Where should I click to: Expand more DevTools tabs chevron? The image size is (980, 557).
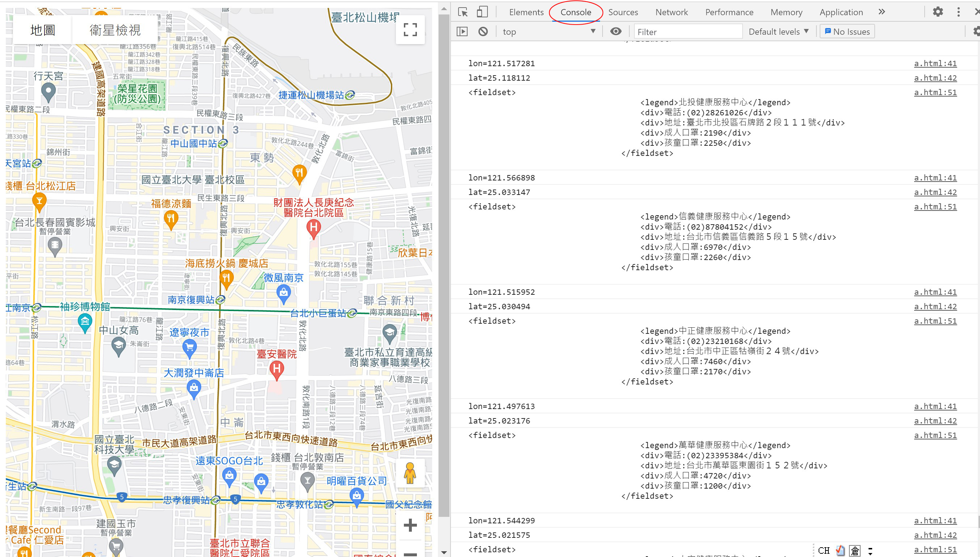(882, 12)
